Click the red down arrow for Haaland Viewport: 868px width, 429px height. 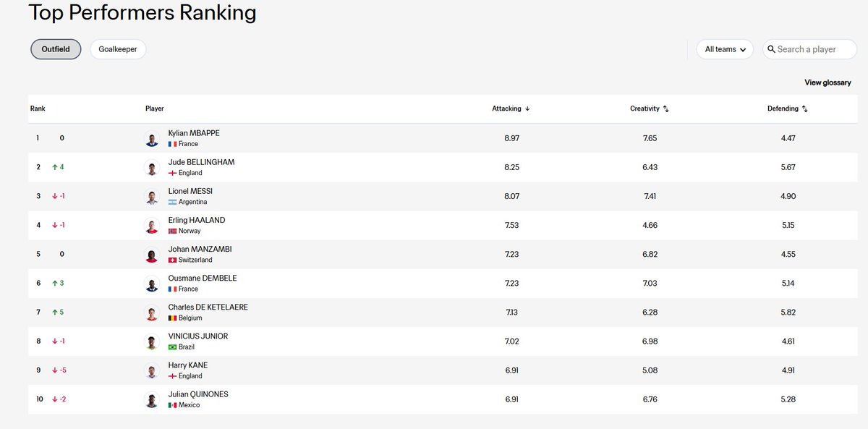[54, 225]
